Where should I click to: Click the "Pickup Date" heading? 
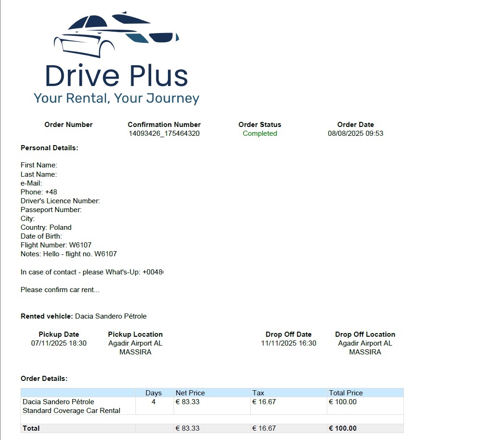pyautogui.click(x=59, y=334)
